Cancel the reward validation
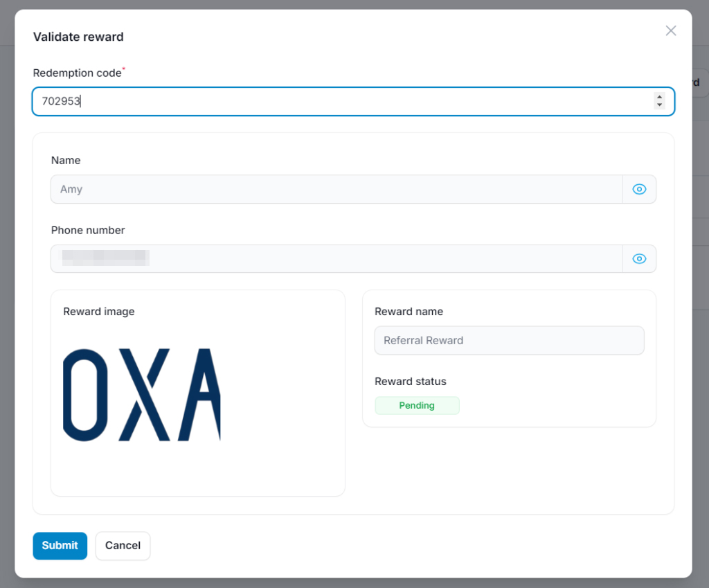The width and height of the screenshot is (709, 588). pyautogui.click(x=123, y=546)
